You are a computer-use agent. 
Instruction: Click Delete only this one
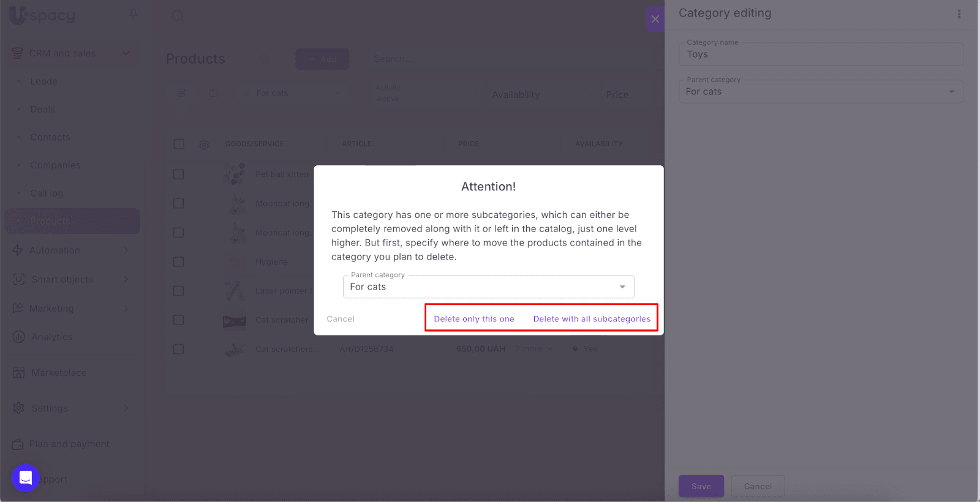tap(474, 319)
